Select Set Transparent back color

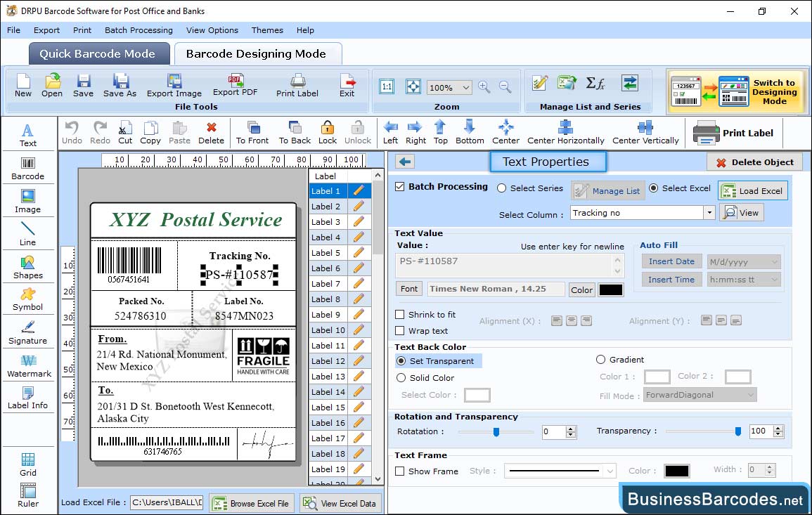401,360
